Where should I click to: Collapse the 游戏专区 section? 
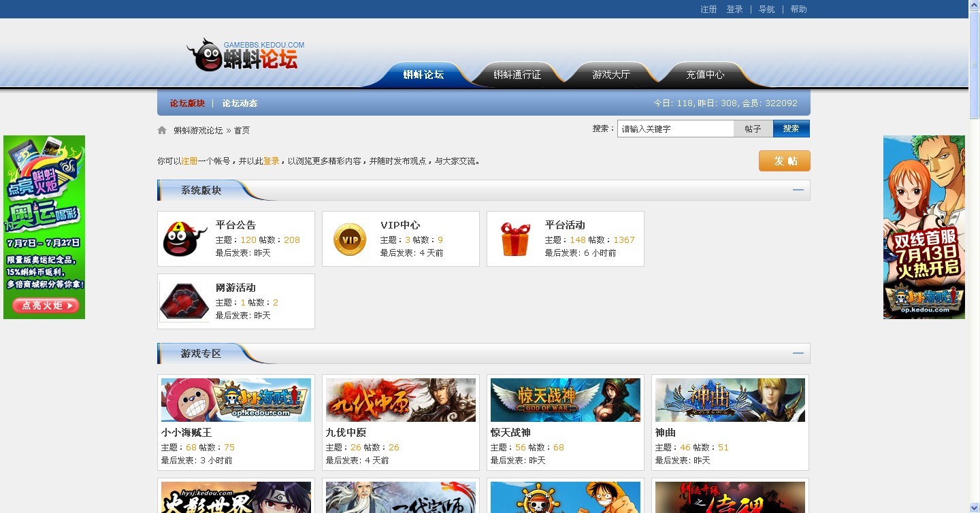tap(798, 354)
